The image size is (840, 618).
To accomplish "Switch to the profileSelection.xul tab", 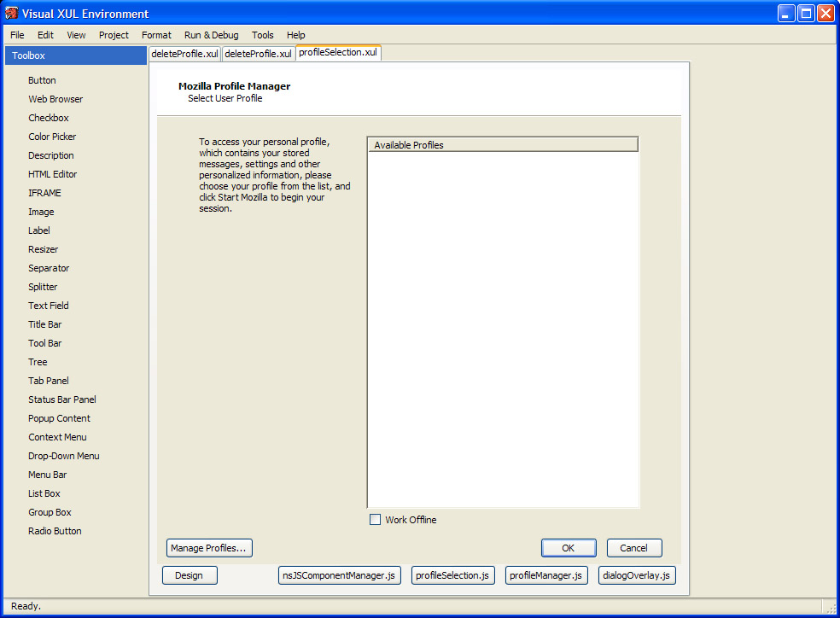I will click(x=338, y=52).
